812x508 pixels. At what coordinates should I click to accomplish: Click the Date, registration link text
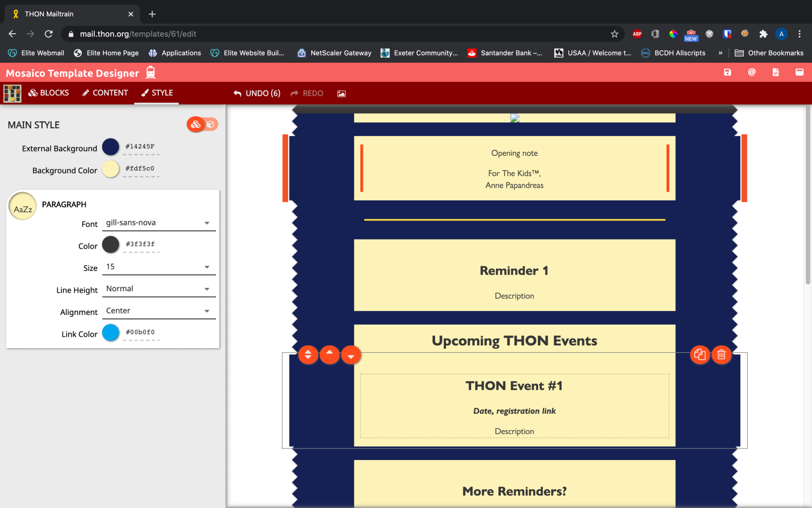point(514,411)
